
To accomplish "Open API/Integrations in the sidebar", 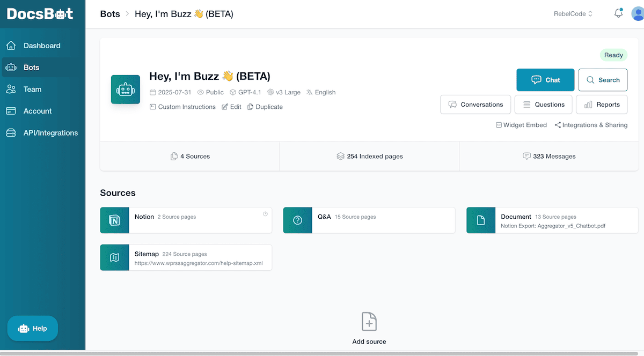I will click(43, 133).
